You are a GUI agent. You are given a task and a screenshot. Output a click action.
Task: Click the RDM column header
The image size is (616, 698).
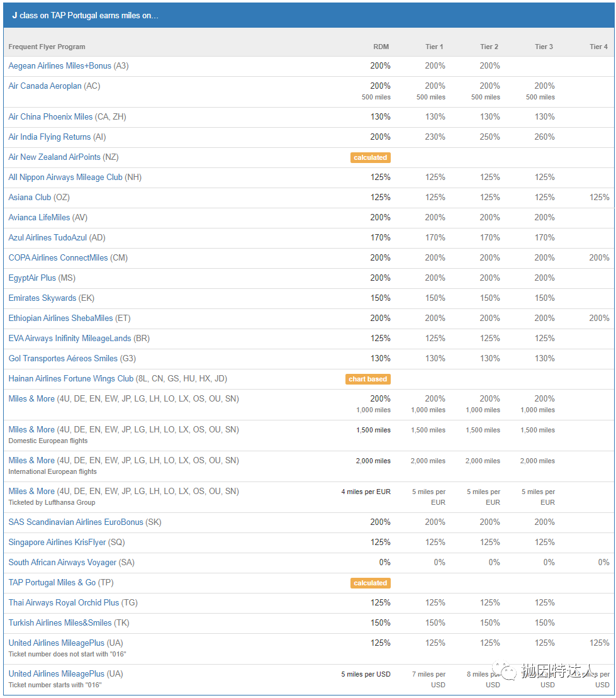point(381,47)
